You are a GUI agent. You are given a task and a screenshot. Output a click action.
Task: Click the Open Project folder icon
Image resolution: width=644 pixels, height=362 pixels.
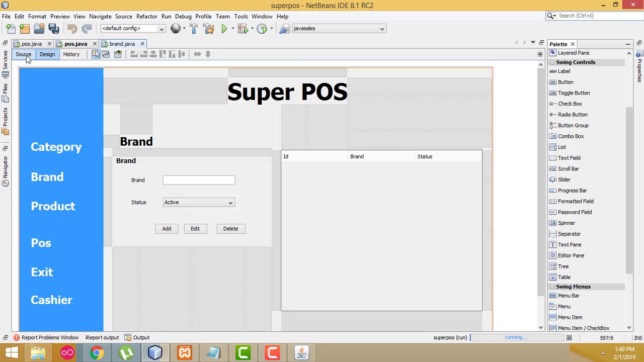[x=39, y=29]
